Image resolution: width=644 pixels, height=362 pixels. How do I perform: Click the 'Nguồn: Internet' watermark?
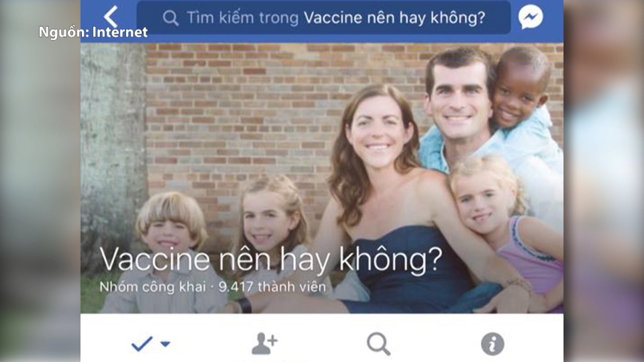(x=93, y=32)
